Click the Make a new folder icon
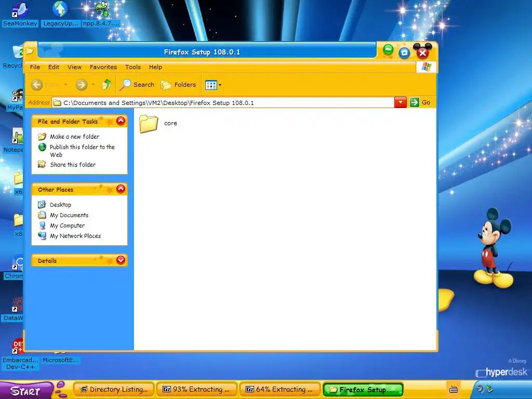This screenshot has width=532, height=399. pyautogui.click(x=42, y=137)
